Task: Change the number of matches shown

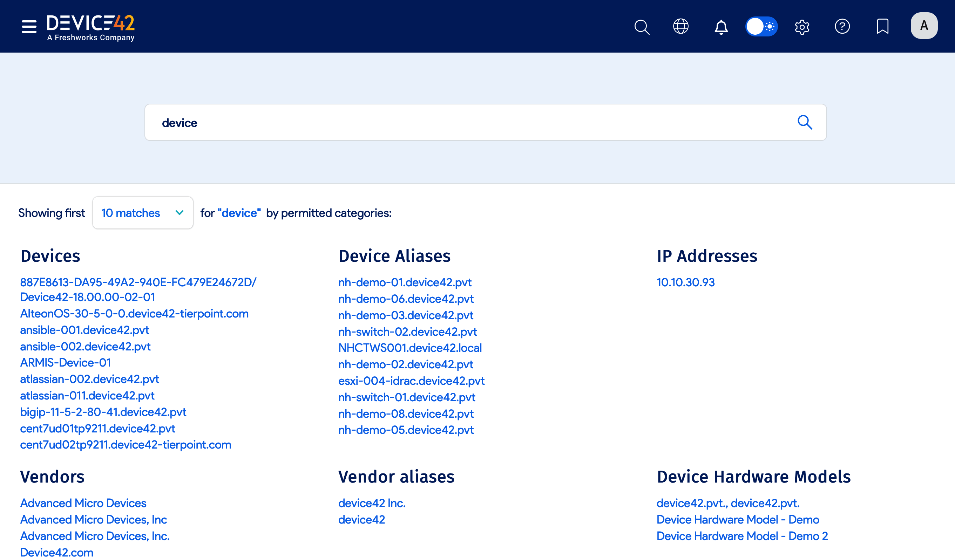Action: (x=142, y=213)
